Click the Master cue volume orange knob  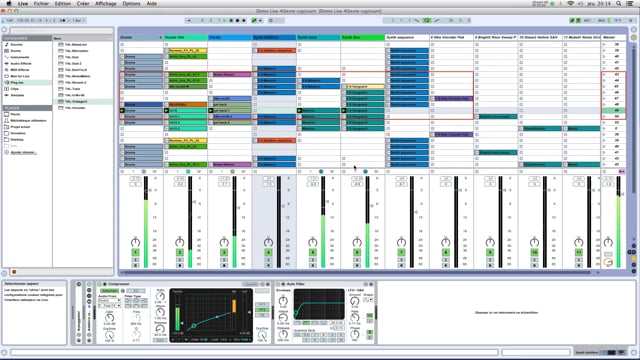coord(608,262)
